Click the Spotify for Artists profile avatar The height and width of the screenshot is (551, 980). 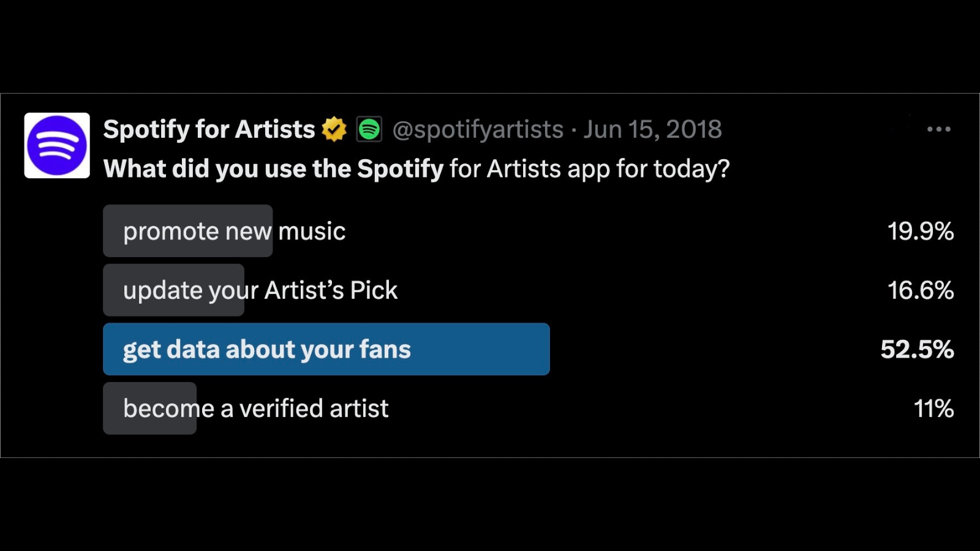point(57,146)
